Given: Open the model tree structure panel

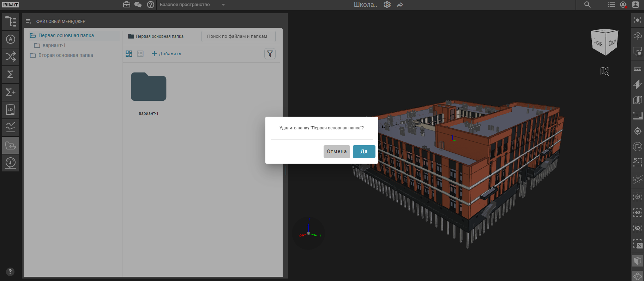Looking at the screenshot, I should pos(11,22).
